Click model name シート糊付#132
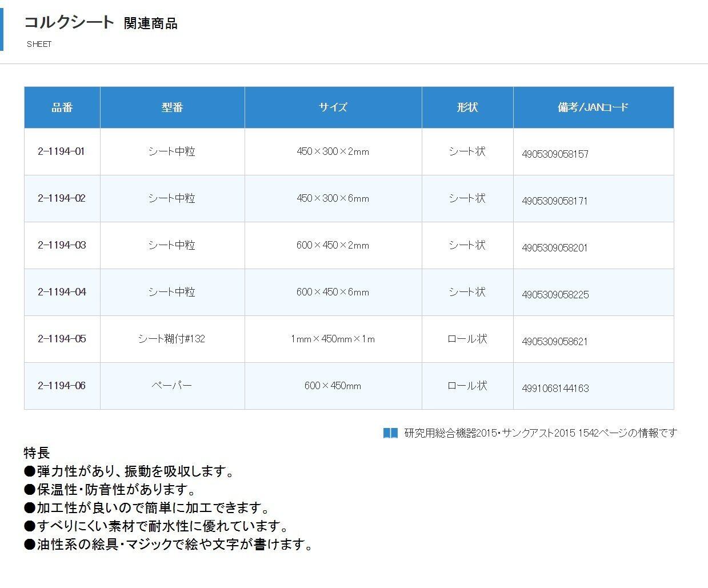 171,339
